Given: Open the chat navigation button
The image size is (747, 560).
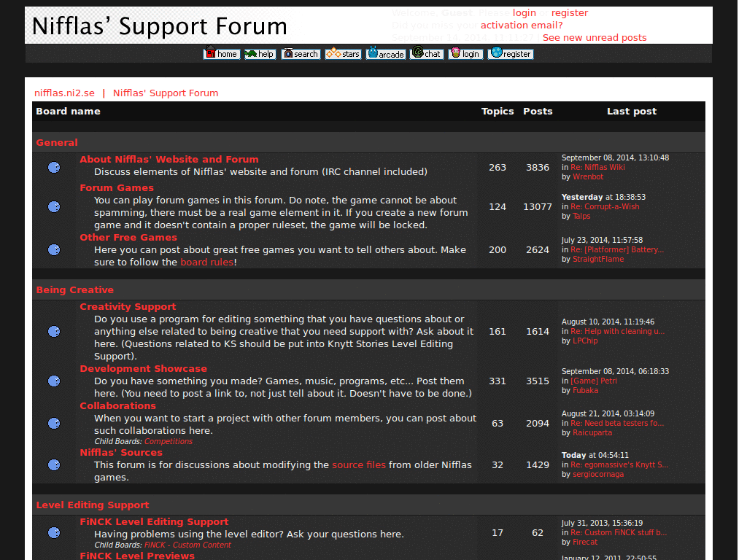Looking at the screenshot, I should coord(427,53).
